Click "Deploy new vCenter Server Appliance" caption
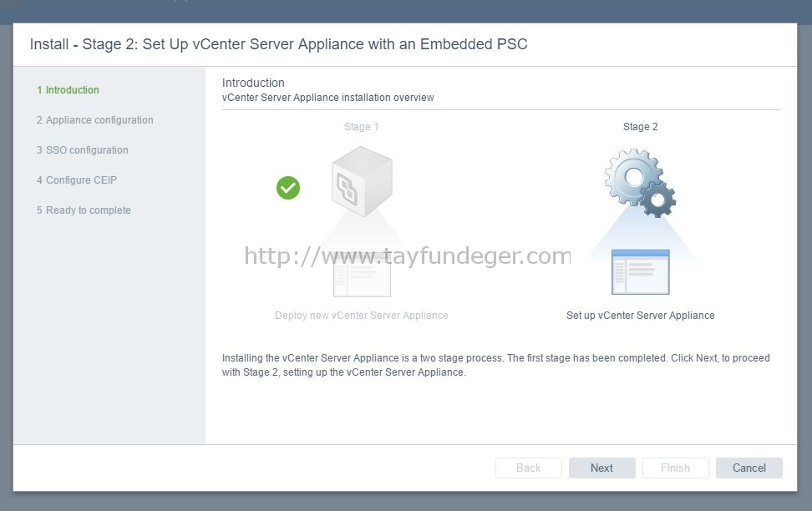 pos(362,316)
